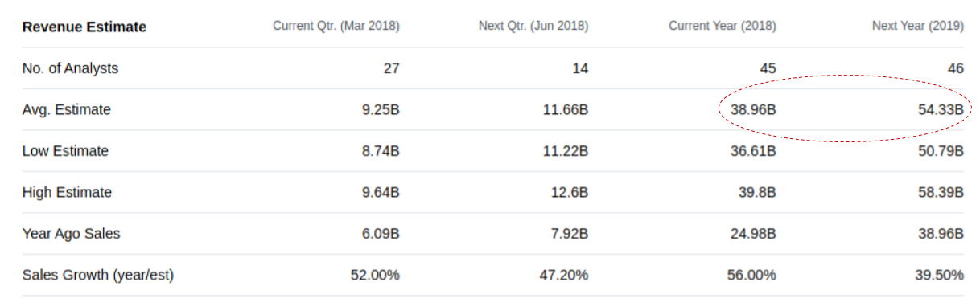Click the High Estimate row label
The width and height of the screenshot is (980, 307).
pos(68,193)
